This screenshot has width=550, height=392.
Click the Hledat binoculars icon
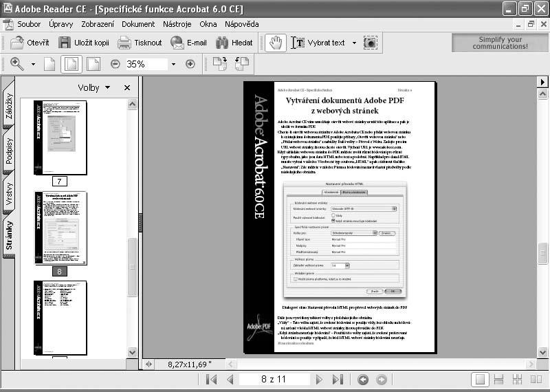pos(222,43)
